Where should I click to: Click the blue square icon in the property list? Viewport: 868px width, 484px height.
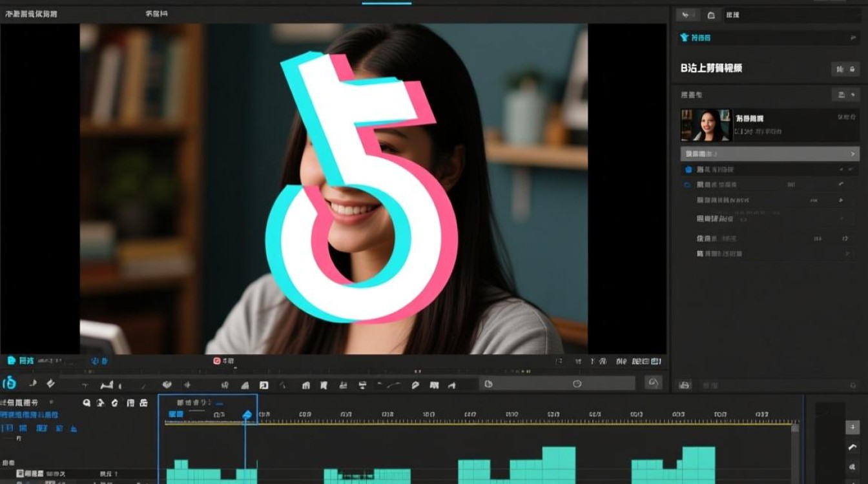tap(688, 170)
